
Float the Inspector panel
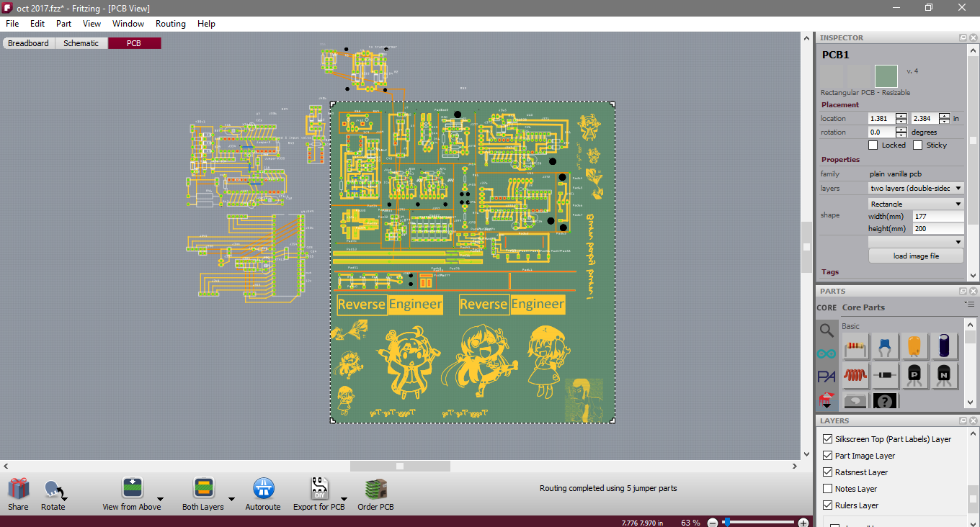[963, 37]
